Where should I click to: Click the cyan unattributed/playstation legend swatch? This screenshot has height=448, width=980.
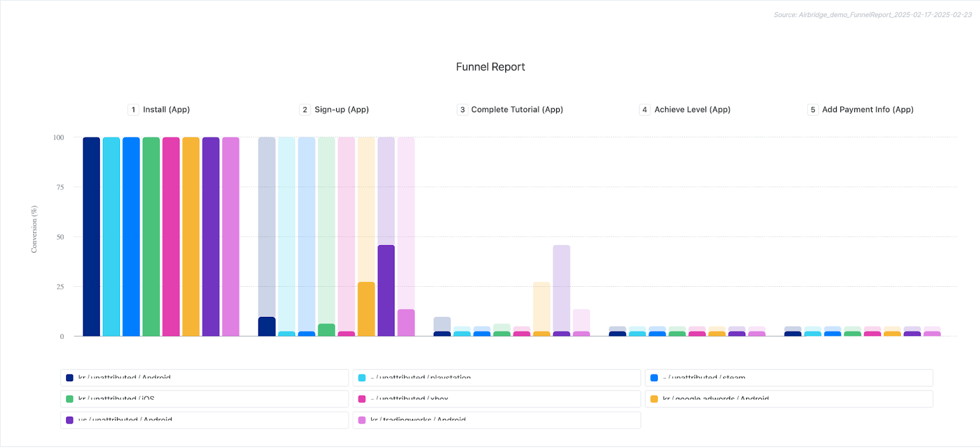pos(362,378)
